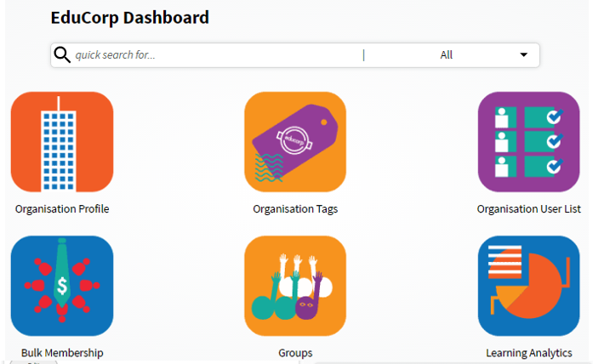The image size is (593, 364).
Task: Open the Organisation Tags icon
Action: point(295,142)
